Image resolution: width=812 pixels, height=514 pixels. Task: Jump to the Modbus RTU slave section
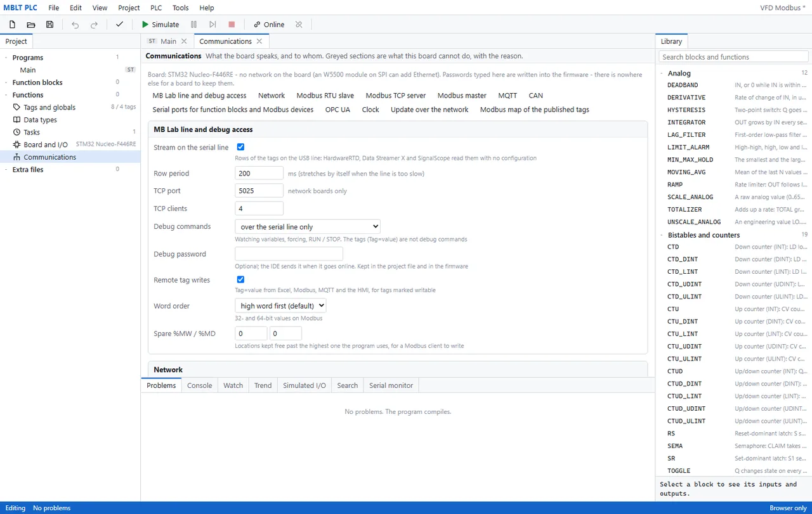pos(325,96)
